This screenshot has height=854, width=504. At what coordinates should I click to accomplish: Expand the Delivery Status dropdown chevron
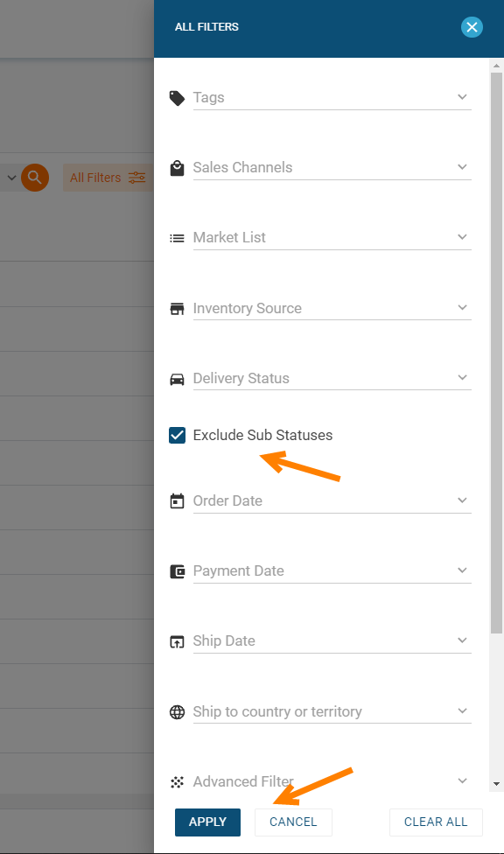tap(462, 377)
